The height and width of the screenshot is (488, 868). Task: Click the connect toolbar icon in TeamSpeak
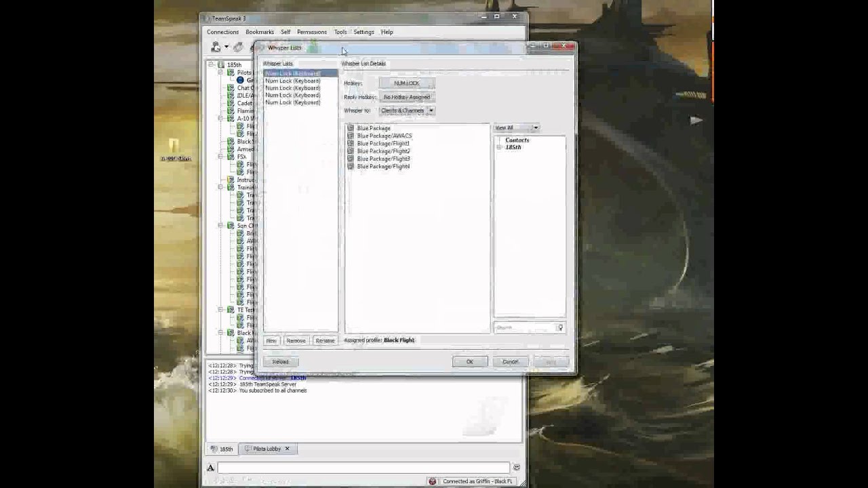point(216,47)
